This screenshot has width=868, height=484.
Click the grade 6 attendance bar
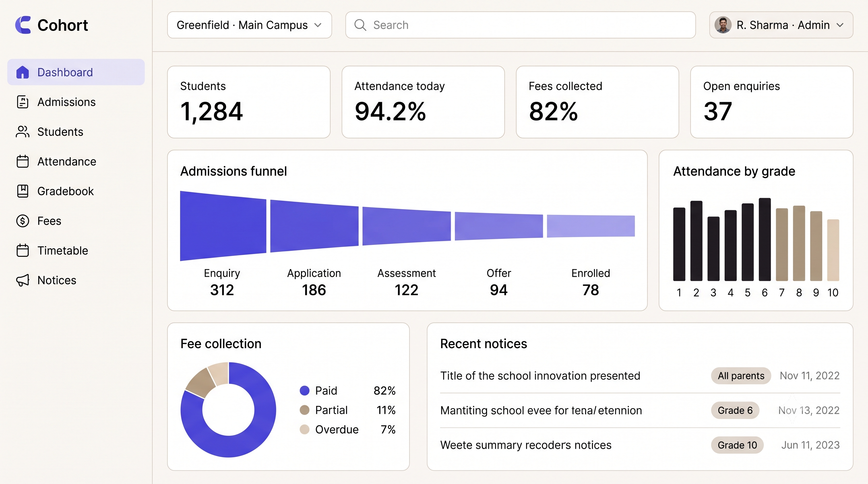point(765,239)
